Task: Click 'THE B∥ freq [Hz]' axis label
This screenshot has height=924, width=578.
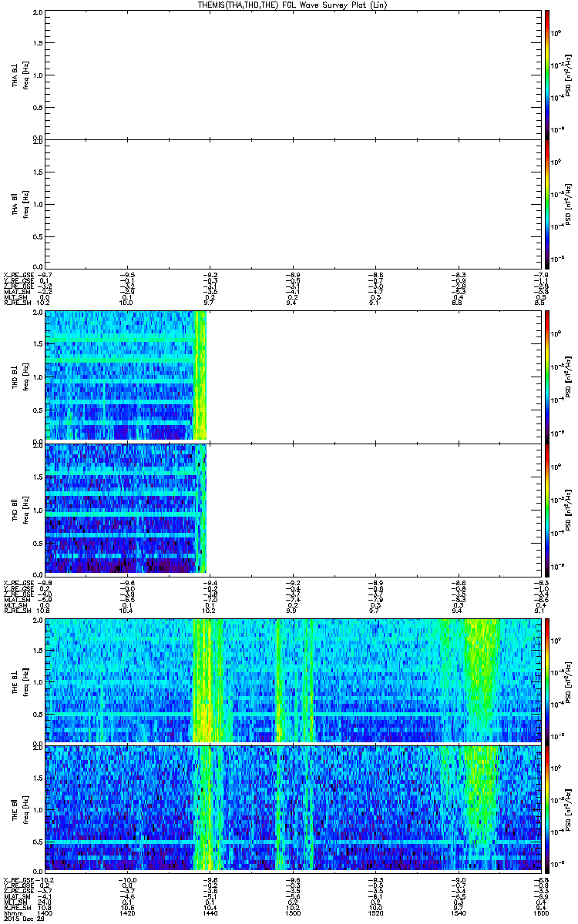Action: 19,808
